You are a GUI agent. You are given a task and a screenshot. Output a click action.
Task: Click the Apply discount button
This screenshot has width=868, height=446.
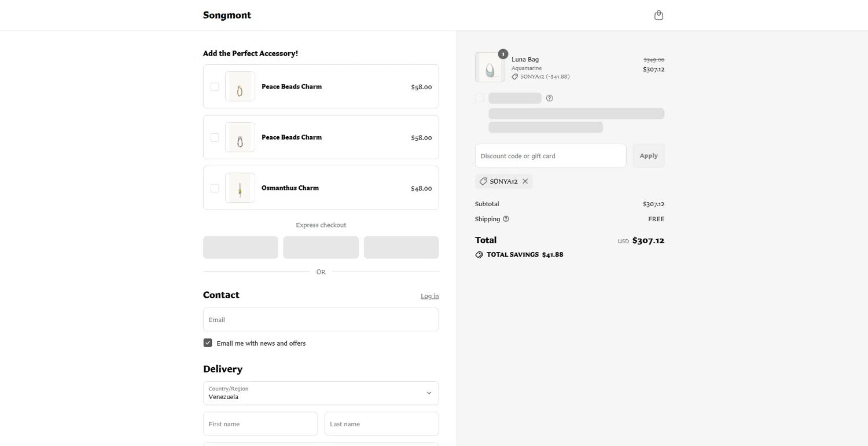(648, 156)
